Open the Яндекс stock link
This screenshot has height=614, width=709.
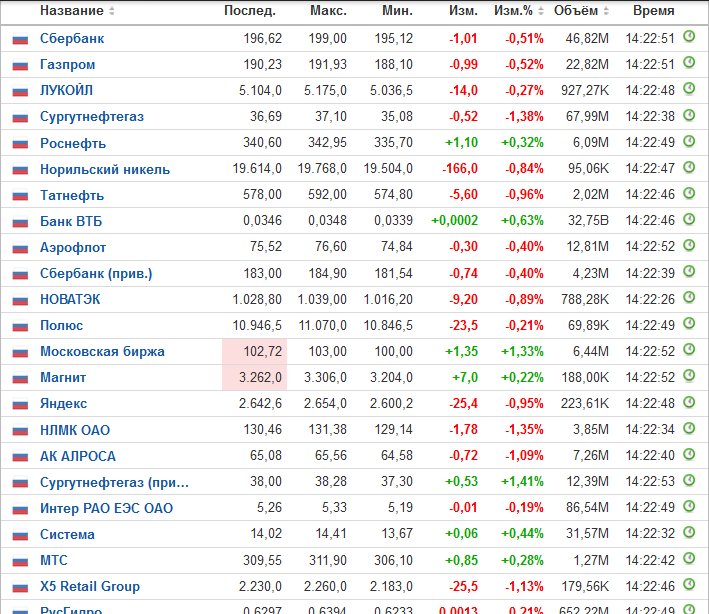pyautogui.click(x=63, y=404)
